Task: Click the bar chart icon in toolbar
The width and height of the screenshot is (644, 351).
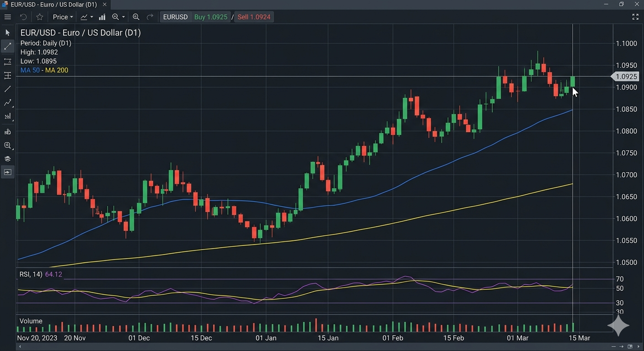Action: pyautogui.click(x=102, y=17)
